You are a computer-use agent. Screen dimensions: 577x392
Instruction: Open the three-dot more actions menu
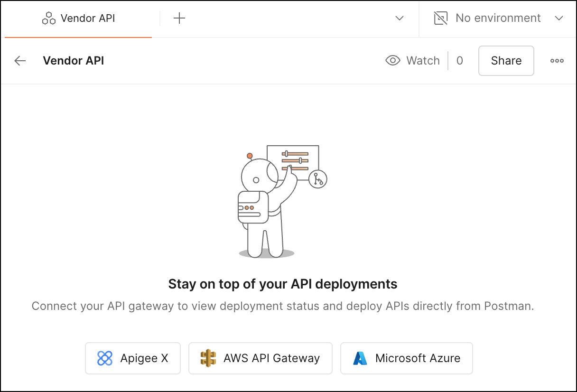(557, 61)
